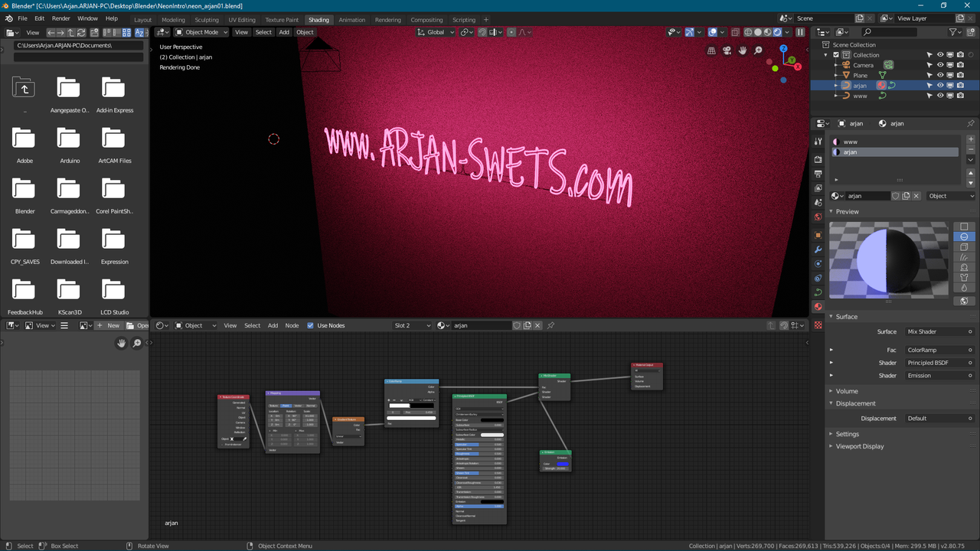
Task: Pin the properties editor context
Action: click(971, 123)
